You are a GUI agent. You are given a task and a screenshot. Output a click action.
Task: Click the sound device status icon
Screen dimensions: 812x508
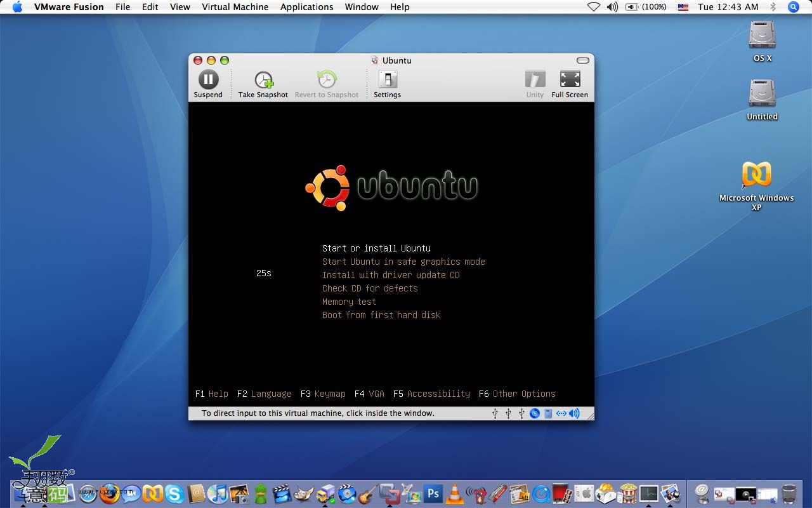574,413
